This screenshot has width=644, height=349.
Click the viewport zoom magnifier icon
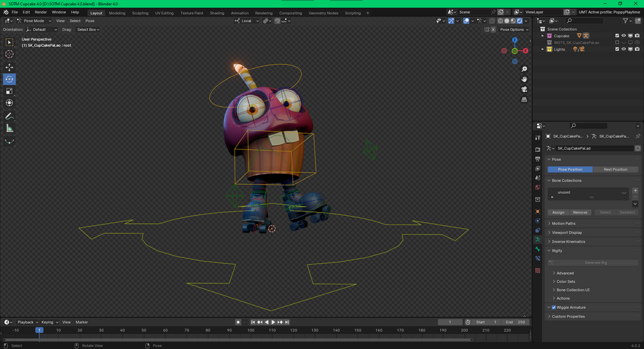point(524,69)
